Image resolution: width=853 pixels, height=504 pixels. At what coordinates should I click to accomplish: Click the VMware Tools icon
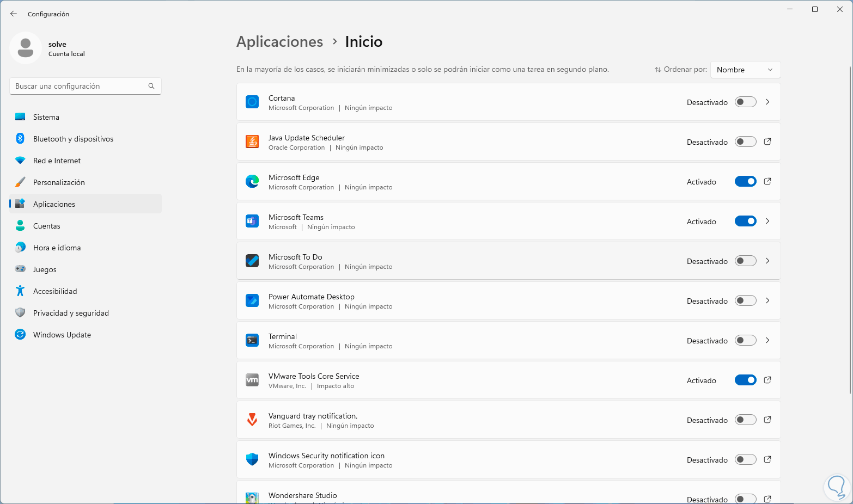pos(252,380)
